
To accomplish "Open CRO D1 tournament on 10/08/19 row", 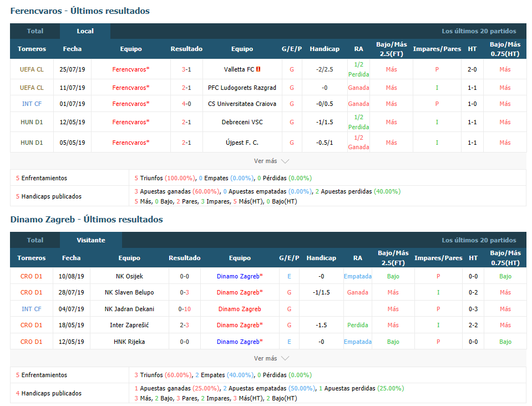I will click(x=31, y=276).
